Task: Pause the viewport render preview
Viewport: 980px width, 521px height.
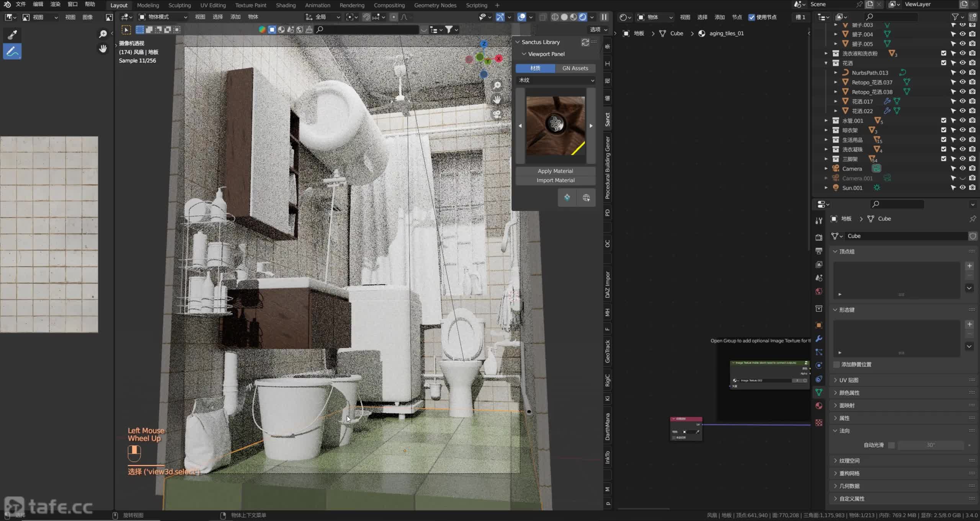Action: point(604,17)
